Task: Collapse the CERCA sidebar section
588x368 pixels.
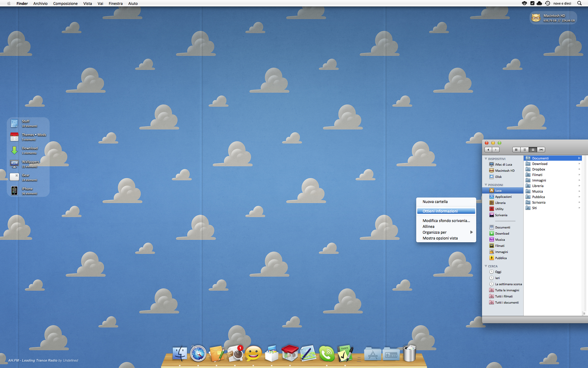Action: 486,266
